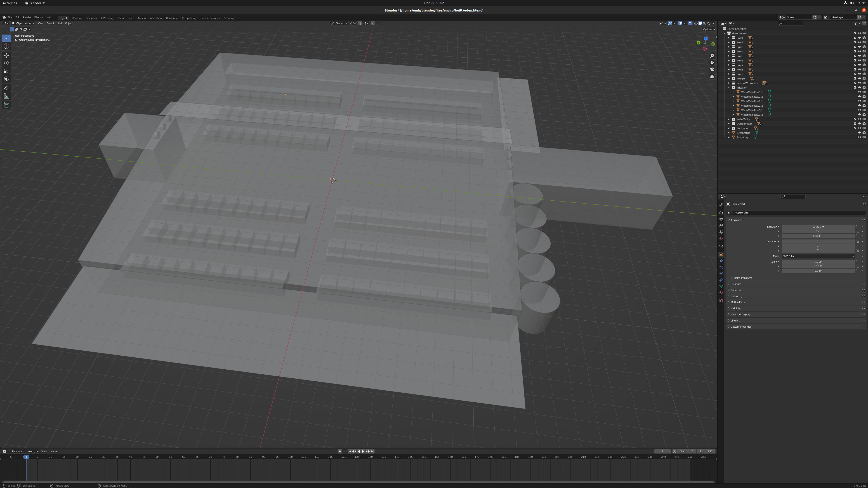Click the Scale Y value field

click(818, 266)
